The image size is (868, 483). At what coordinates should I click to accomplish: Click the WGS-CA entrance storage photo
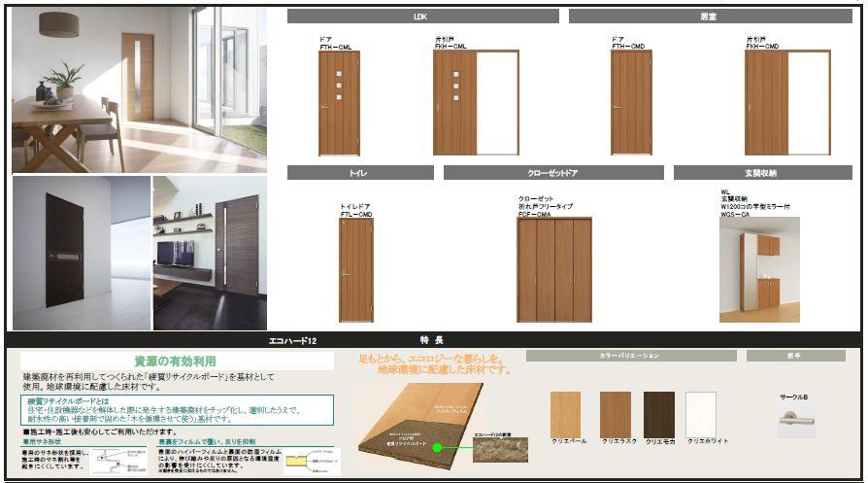coord(759,270)
